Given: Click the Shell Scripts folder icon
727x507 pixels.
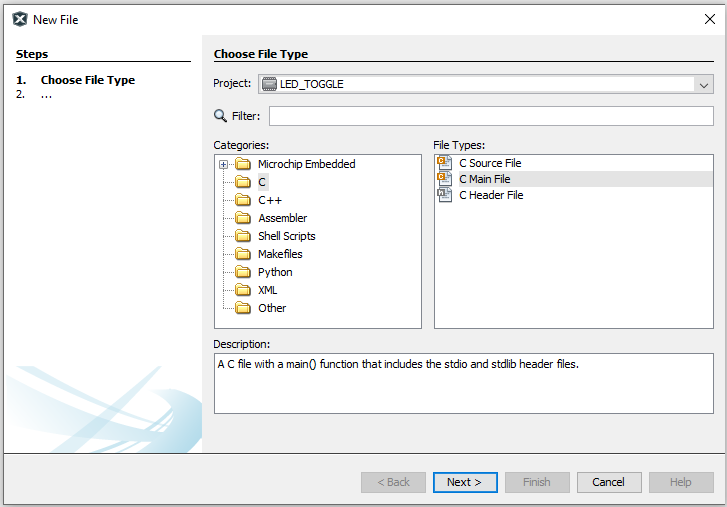Looking at the screenshot, I should pos(243,236).
